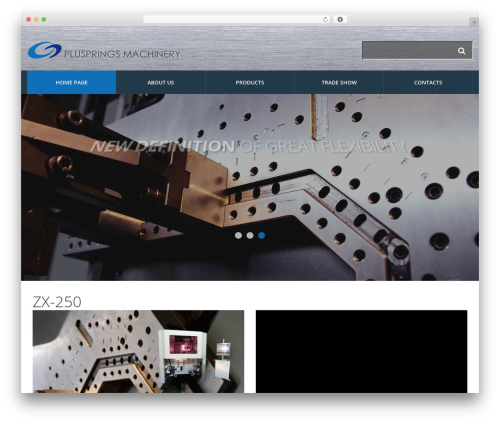Open the ZX-250 machine photo thumbnail
This screenshot has width=500, height=423.
coord(138,351)
